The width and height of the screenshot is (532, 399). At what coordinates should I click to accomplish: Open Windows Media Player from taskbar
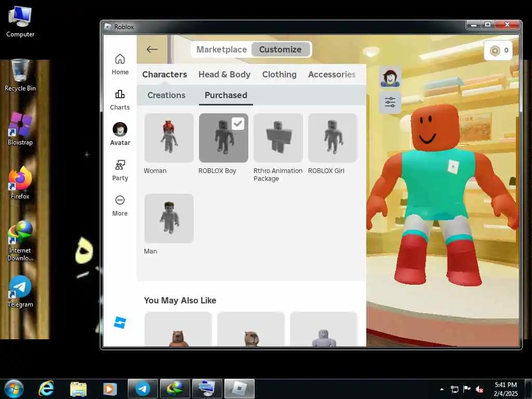coord(110,389)
